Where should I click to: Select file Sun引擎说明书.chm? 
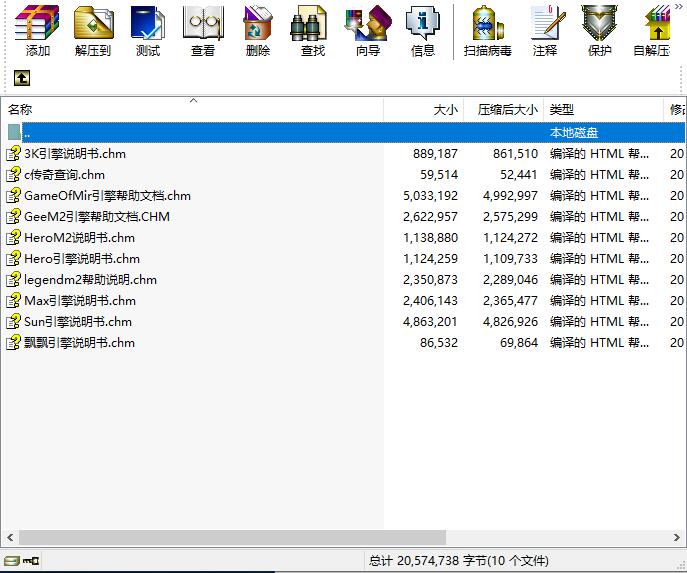coord(343,322)
